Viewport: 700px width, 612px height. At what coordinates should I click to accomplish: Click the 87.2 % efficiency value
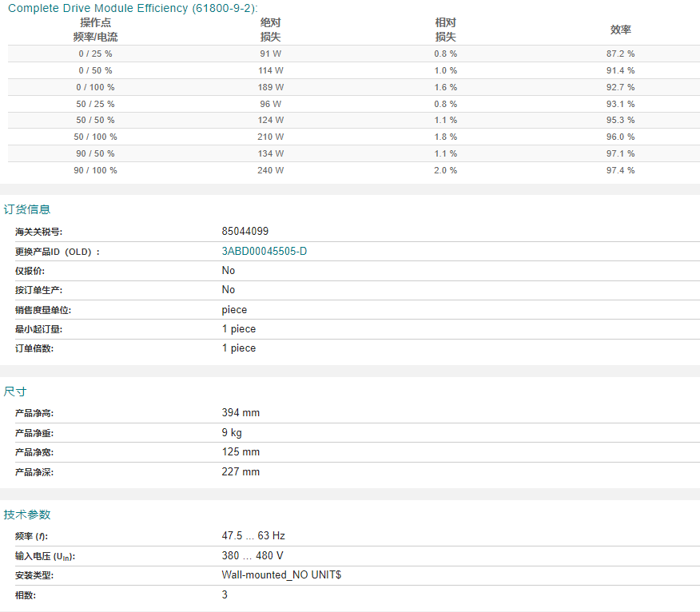[621, 54]
